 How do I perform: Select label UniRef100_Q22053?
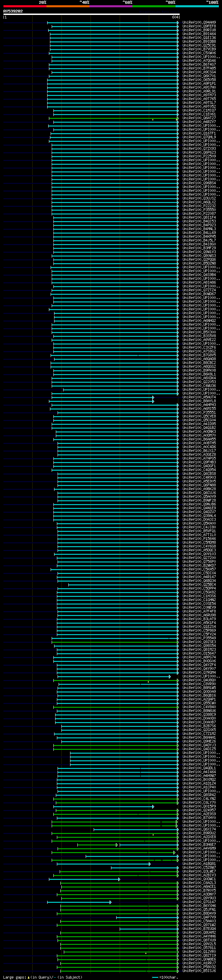(199, 382)
